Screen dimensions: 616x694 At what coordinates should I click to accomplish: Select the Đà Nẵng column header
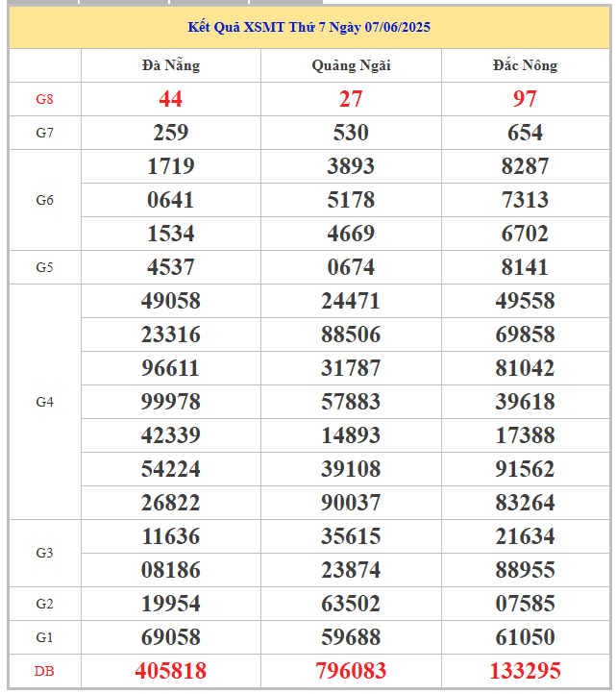point(171,65)
